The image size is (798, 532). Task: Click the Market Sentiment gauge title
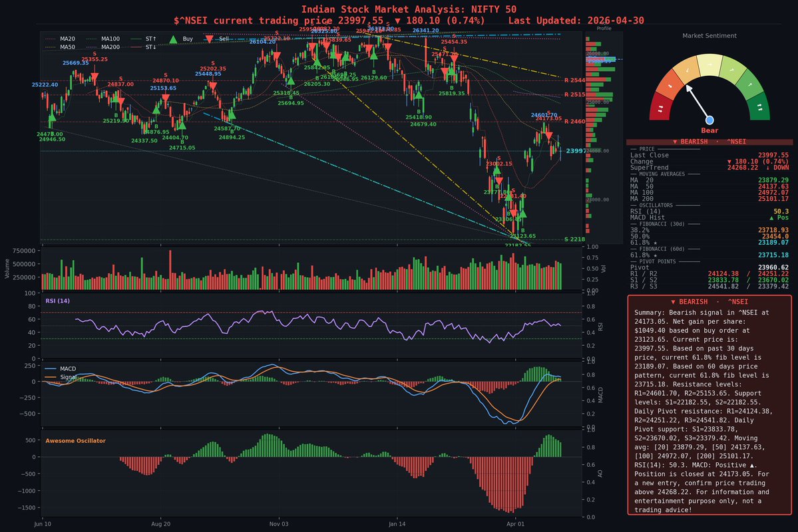(709, 36)
